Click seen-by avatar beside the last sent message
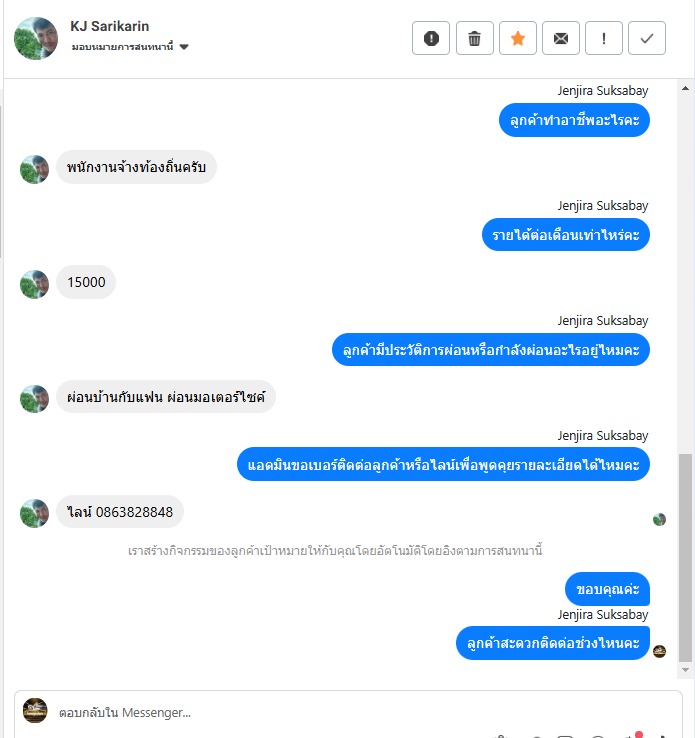The height and width of the screenshot is (738, 695). [x=659, y=651]
